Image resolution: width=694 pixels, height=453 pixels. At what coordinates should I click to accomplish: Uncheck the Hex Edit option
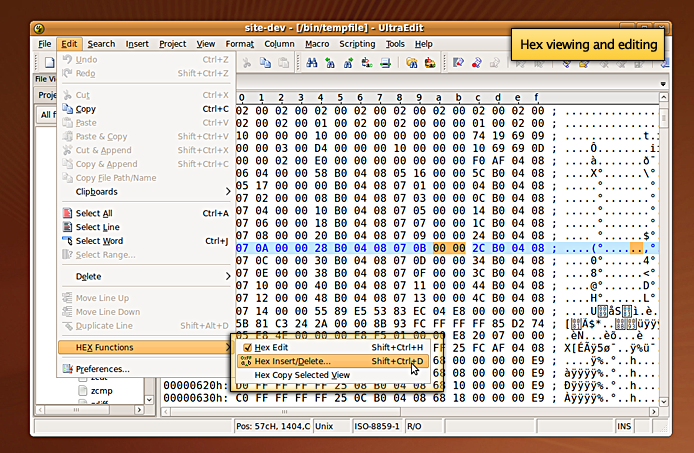tap(247, 347)
